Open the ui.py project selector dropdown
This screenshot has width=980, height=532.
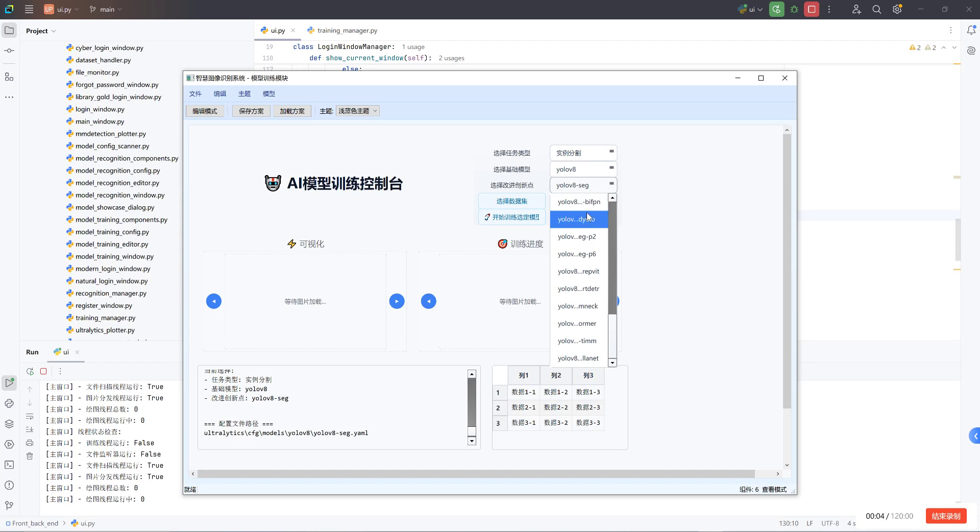tap(61, 9)
